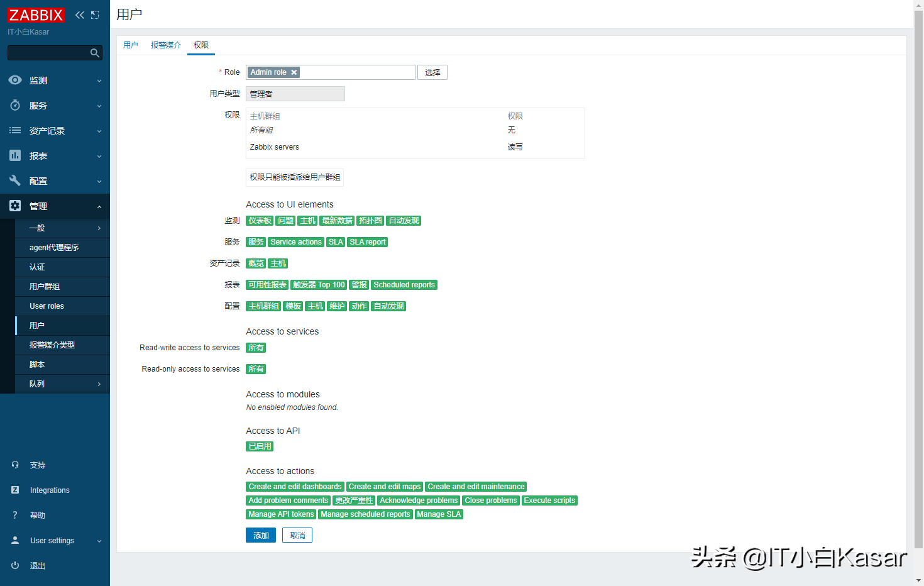Click the Zabbix logo
This screenshot has height=586, width=924.
pyautogui.click(x=36, y=15)
